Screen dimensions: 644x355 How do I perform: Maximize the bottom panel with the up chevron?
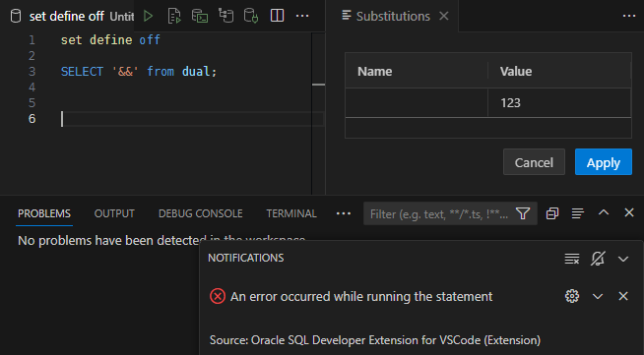coord(604,212)
